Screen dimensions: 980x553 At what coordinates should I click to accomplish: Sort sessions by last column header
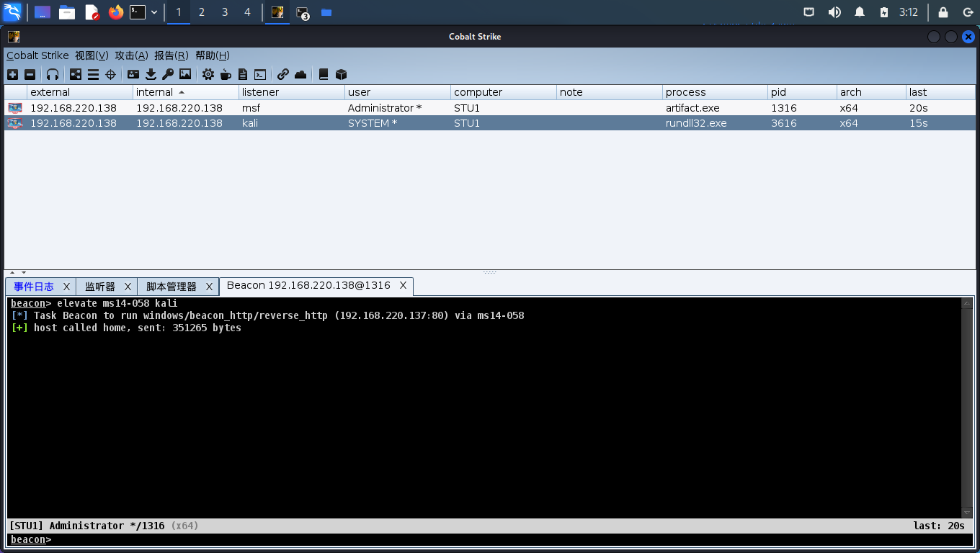[940, 92]
